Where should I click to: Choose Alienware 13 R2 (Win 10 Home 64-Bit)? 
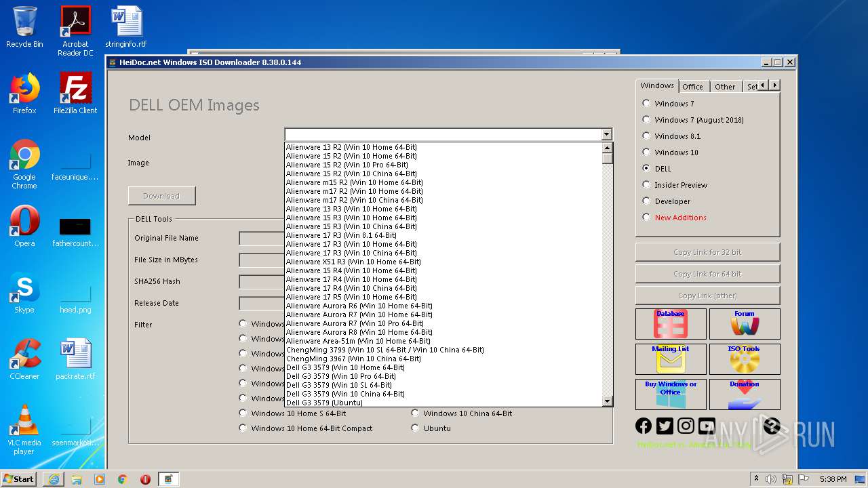click(443, 147)
